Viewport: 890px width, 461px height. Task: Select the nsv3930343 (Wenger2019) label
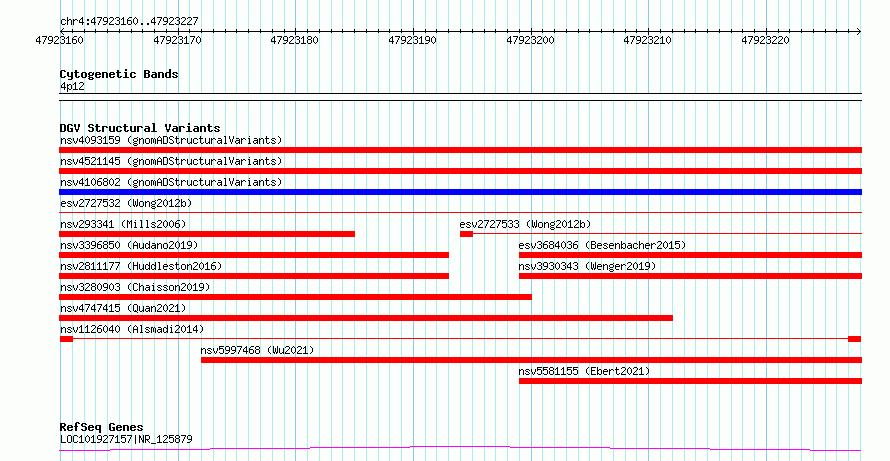click(587, 266)
